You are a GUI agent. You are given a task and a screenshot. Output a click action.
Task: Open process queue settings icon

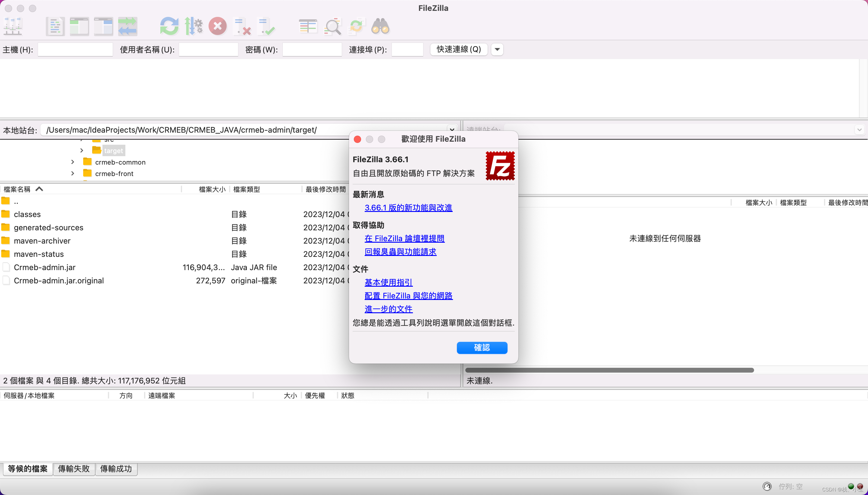[x=193, y=27]
